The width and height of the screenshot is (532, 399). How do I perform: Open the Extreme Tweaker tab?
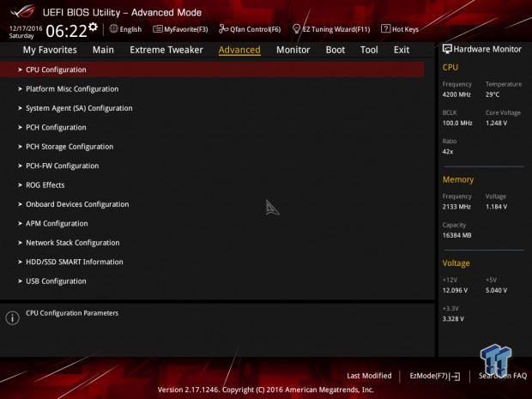click(166, 50)
